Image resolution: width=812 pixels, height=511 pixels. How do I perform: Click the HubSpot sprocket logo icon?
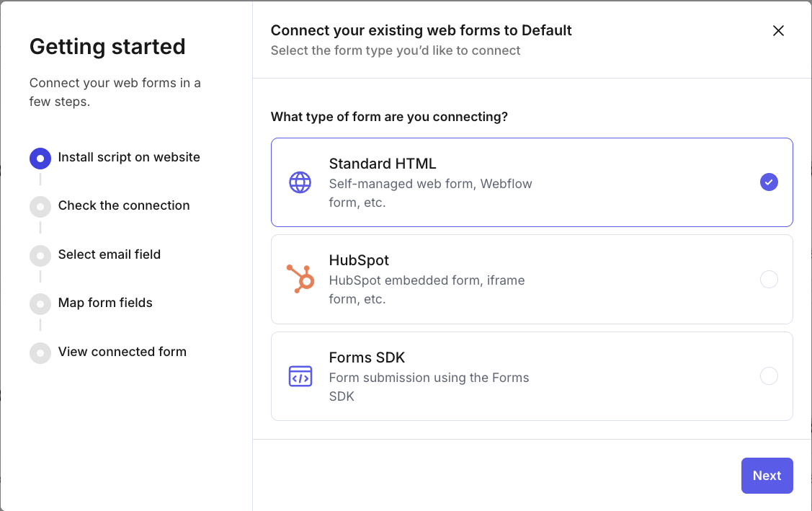(x=300, y=279)
